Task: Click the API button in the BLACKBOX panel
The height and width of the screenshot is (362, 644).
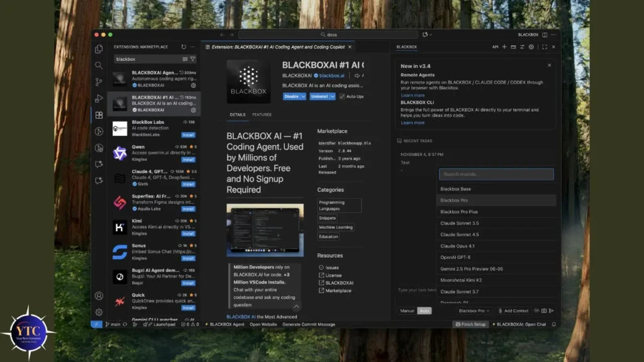Action: pyautogui.click(x=495, y=47)
